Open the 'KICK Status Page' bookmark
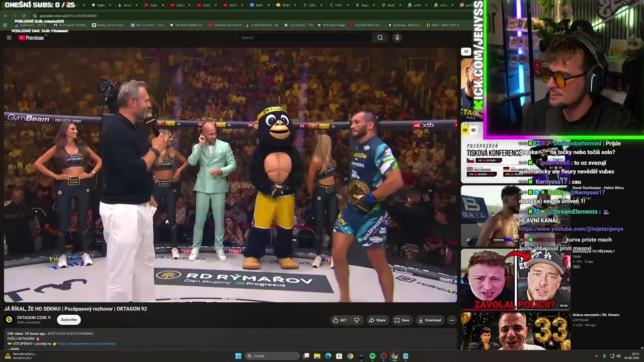The height and width of the screenshot is (362, 644). pos(331,25)
